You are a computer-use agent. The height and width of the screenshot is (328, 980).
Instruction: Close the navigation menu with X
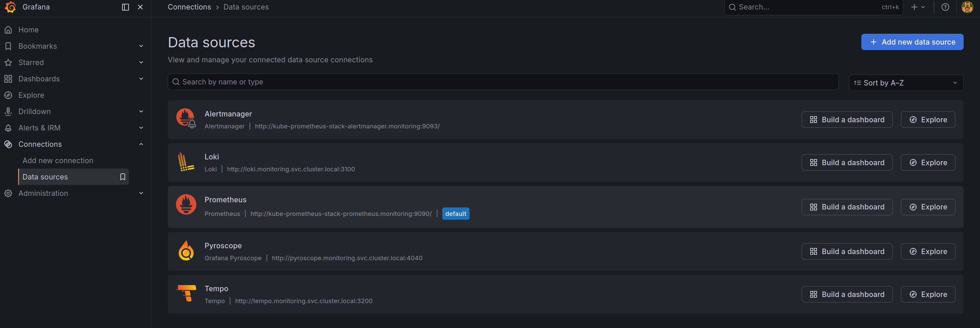tap(140, 7)
